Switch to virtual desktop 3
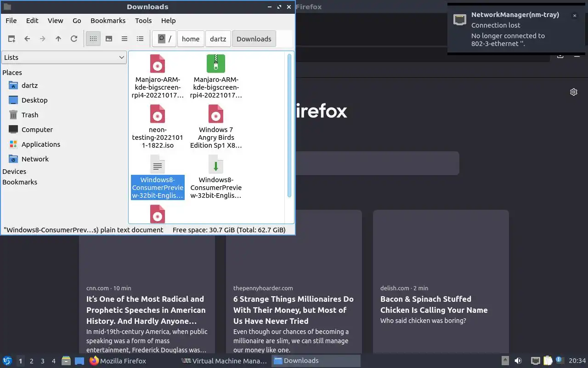 43,361
